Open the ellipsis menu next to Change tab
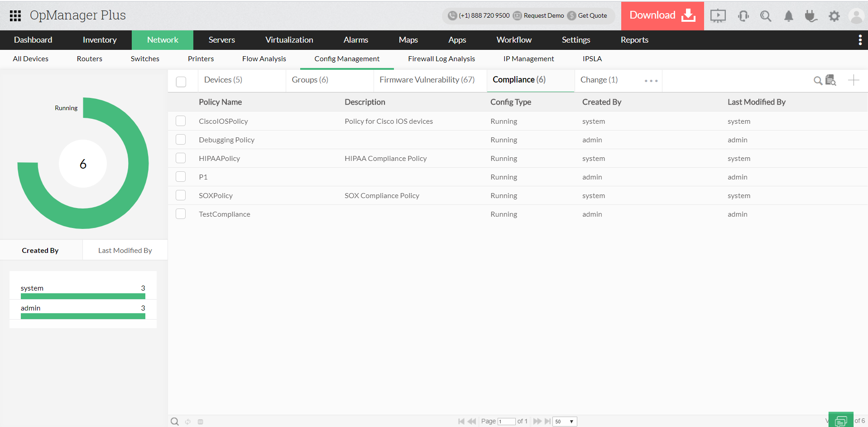The image size is (868, 427). pos(651,81)
